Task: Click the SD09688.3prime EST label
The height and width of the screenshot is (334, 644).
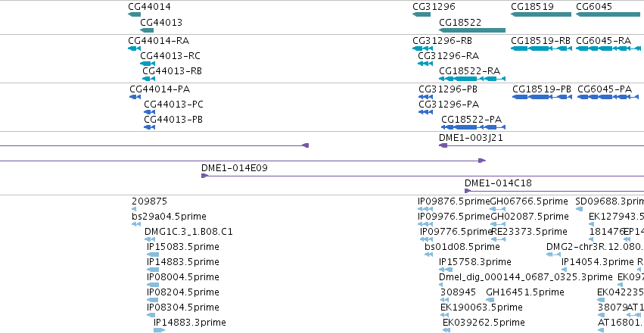Action: [609, 201]
